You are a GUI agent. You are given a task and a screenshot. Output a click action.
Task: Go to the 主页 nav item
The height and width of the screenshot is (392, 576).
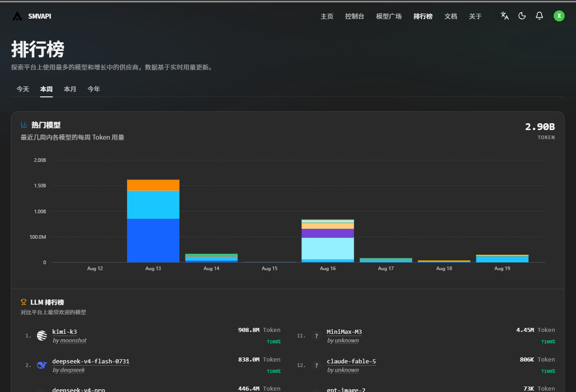click(x=327, y=16)
